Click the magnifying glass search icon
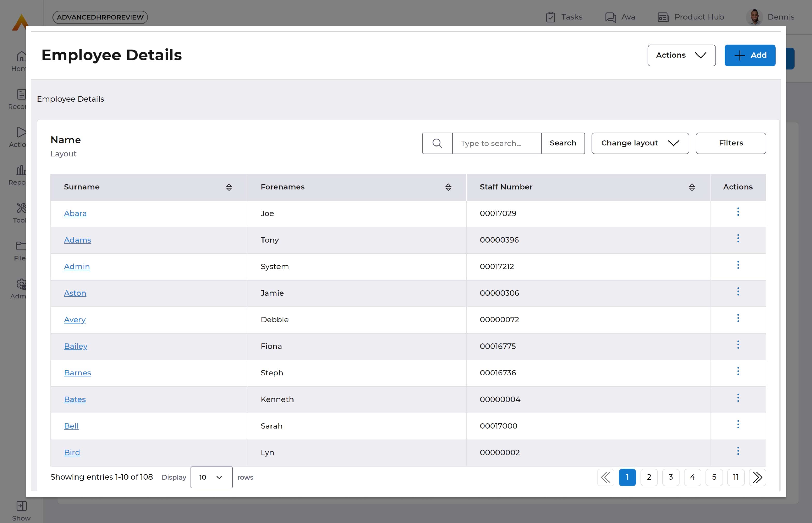The image size is (812, 523). 437,143
